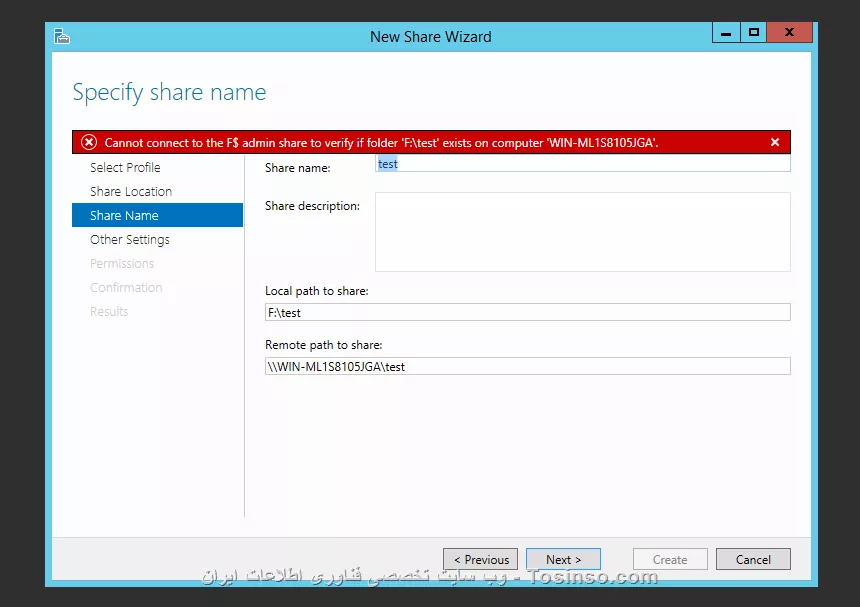Click the 'Local path to share:' label

tap(316, 291)
